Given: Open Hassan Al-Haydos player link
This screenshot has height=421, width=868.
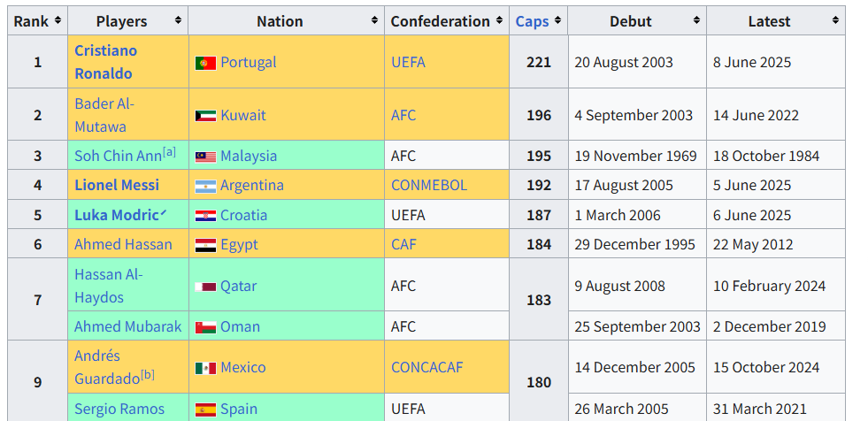Looking at the screenshot, I should 109,286.
